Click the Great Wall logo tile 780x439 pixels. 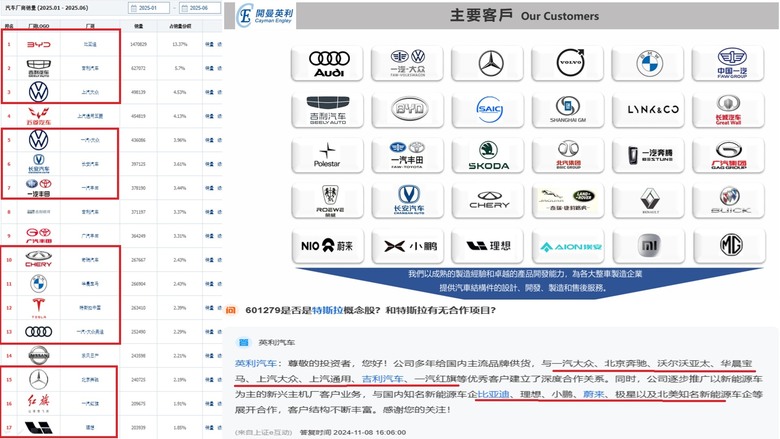pyautogui.click(x=728, y=110)
